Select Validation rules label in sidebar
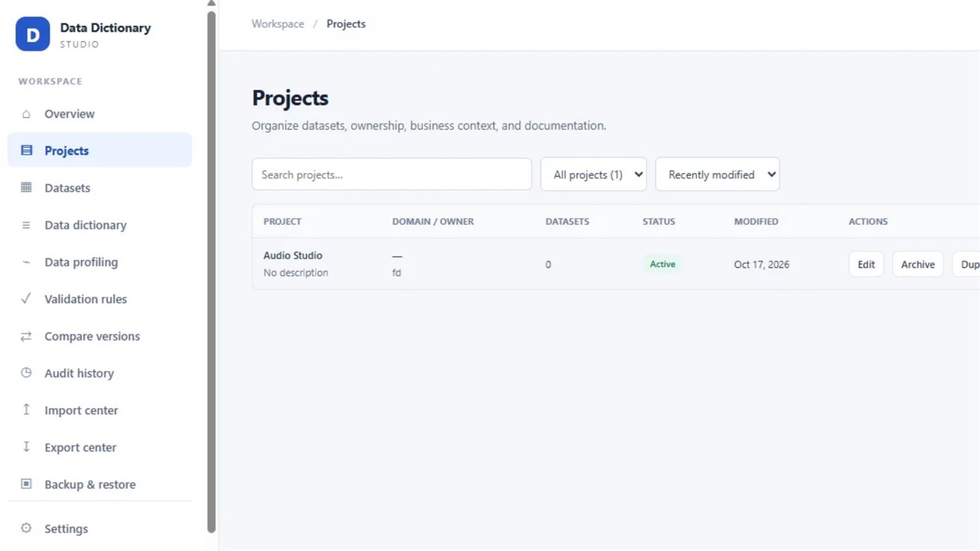 85,299
